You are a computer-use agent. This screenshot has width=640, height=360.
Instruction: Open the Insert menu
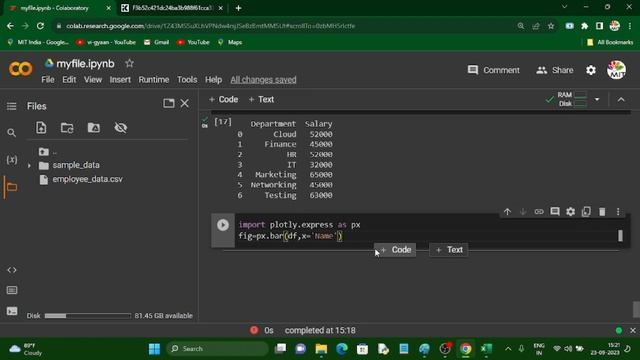(x=120, y=80)
